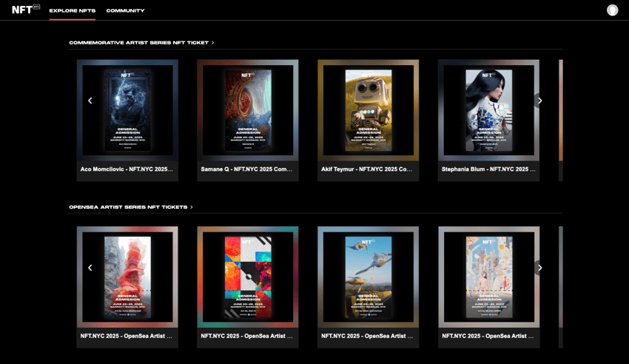Select the pastel cityscape OpenSea ticket
The height and width of the screenshot is (364, 629).
tap(488, 277)
